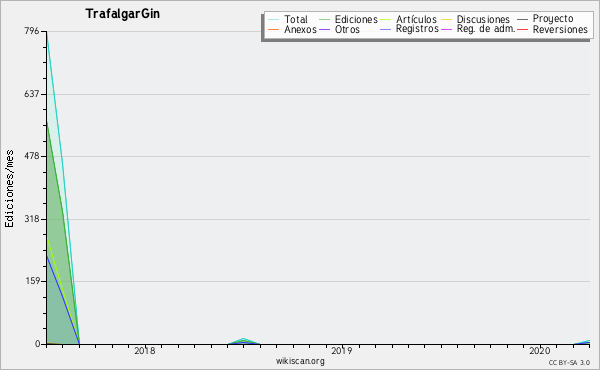The image size is (600, 370).
Task: Click the Otros legend label
Action: 347,29
